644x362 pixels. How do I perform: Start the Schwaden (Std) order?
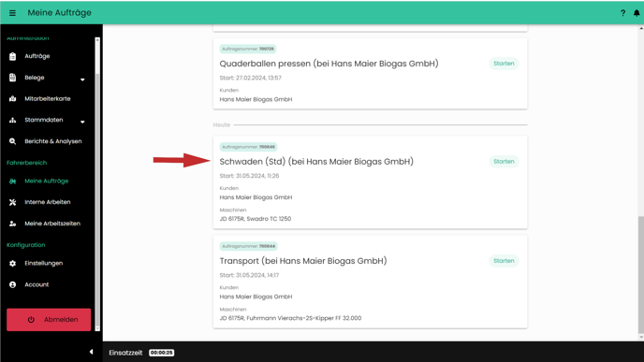coord(504,162)
